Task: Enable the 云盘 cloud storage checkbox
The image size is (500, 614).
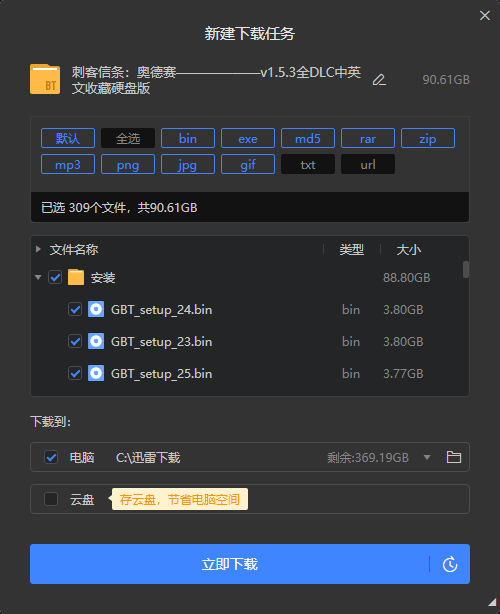Action: click(x=51, y=499)
